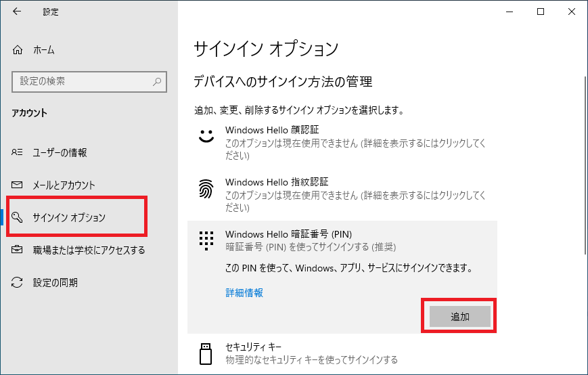Click the 追加 button to add PIN
This screenshot has width=588, height=375.
pyautogui.click(x=459, y=317)
